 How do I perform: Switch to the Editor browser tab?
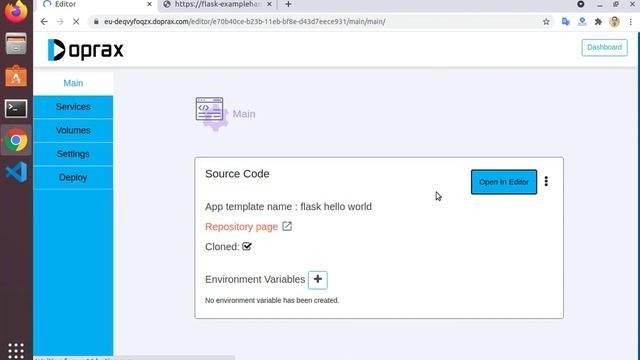[97, 4]
